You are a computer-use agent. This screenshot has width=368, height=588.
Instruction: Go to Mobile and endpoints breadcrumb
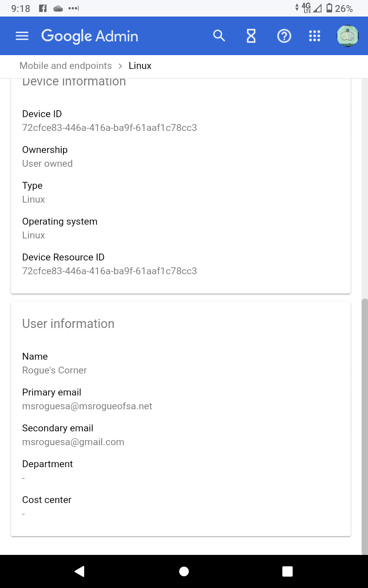(x=65, y=66)
